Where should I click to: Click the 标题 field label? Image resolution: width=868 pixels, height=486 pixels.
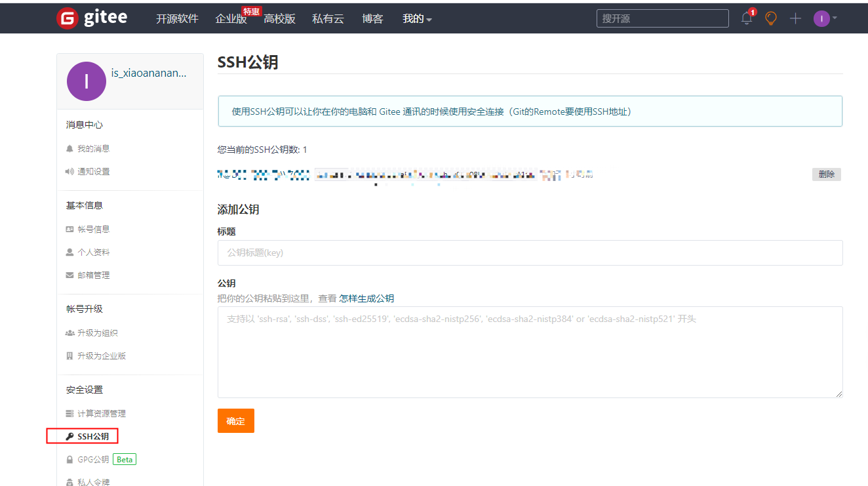(226, 232)
